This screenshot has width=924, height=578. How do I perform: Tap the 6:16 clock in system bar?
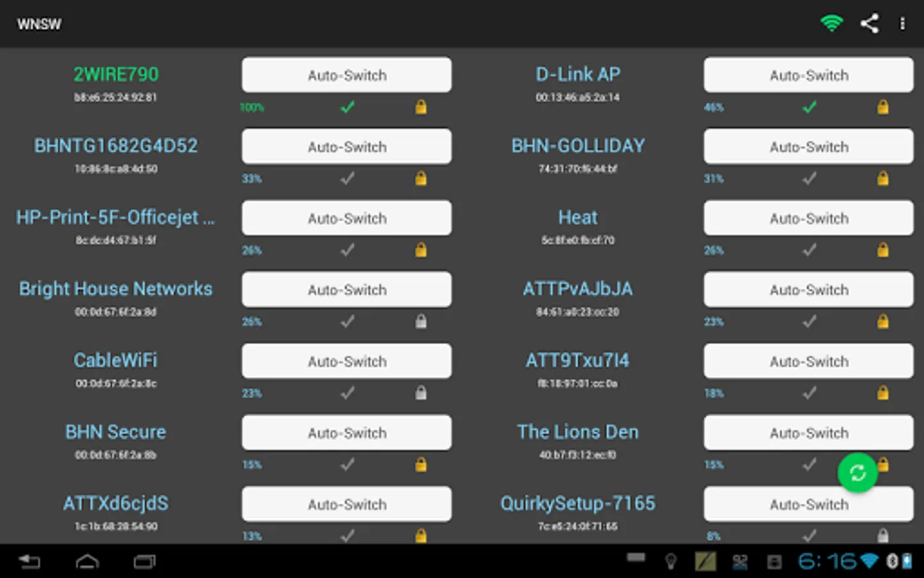point(826,561)
